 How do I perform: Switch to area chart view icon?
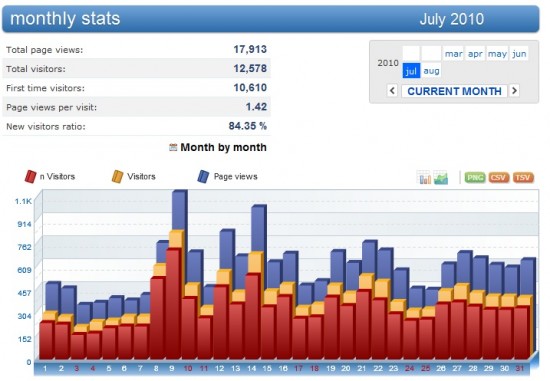pos(441,177)
